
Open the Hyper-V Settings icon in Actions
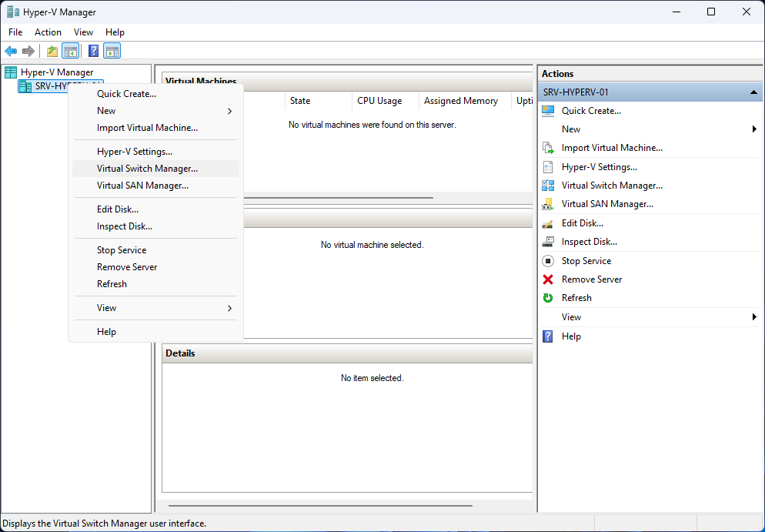(550, 166)
